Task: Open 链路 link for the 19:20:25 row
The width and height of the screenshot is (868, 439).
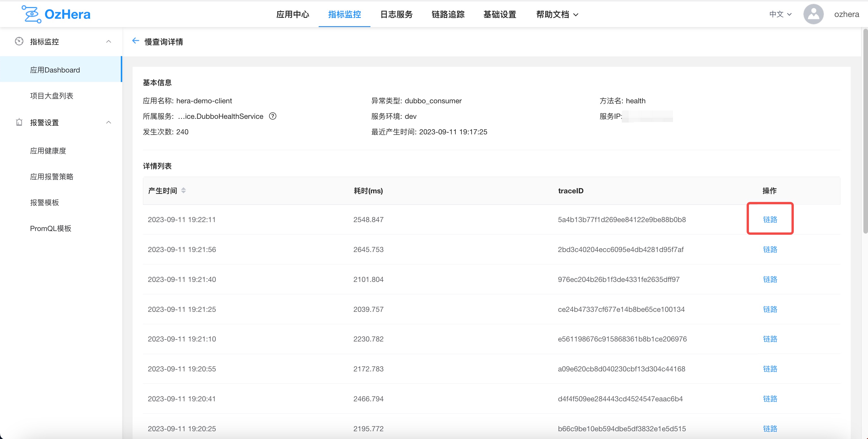Action: pos(770,429)
